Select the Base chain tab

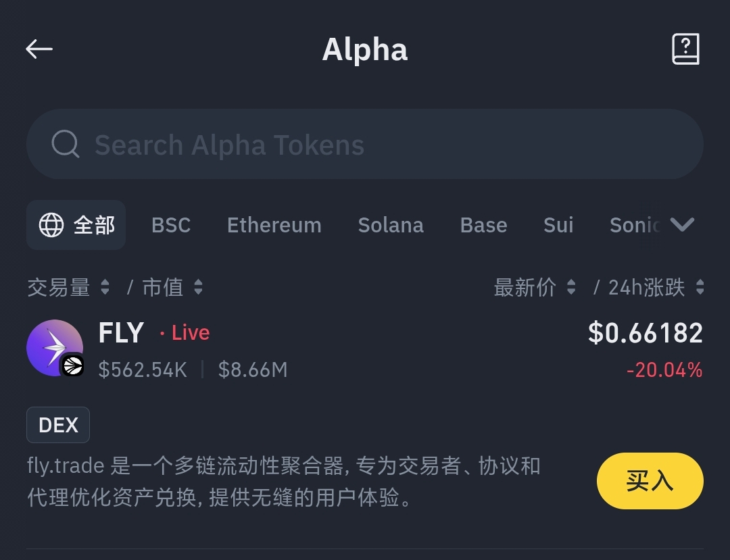click(484, 225)
